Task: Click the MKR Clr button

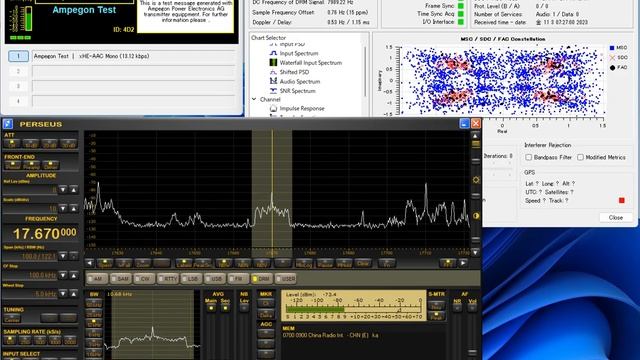Action: 266,303
